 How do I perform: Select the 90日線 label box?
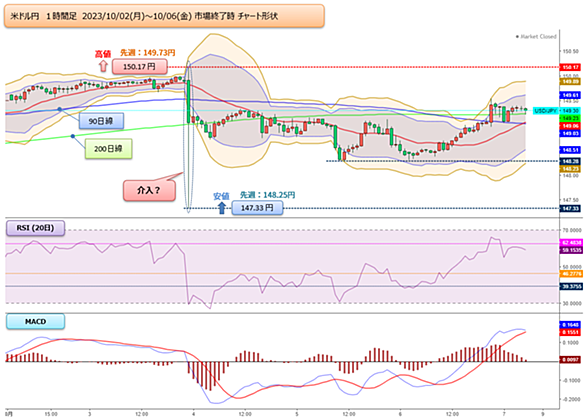pos(101,121)
